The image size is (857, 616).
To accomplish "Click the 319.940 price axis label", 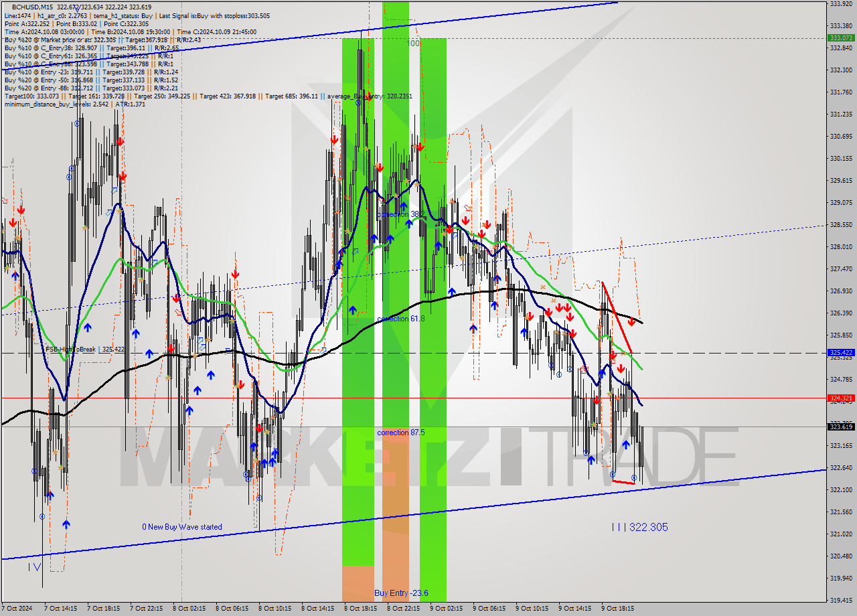I will (x=840, y=578).
